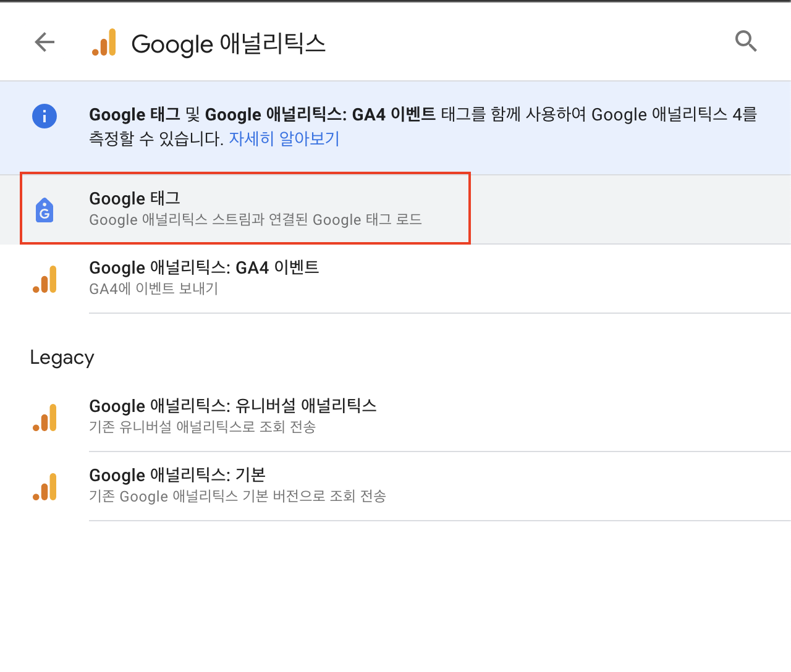
Task: Select the 유니버설 애널리틱스 analytics icon
Action: click(x=44, y=417)
